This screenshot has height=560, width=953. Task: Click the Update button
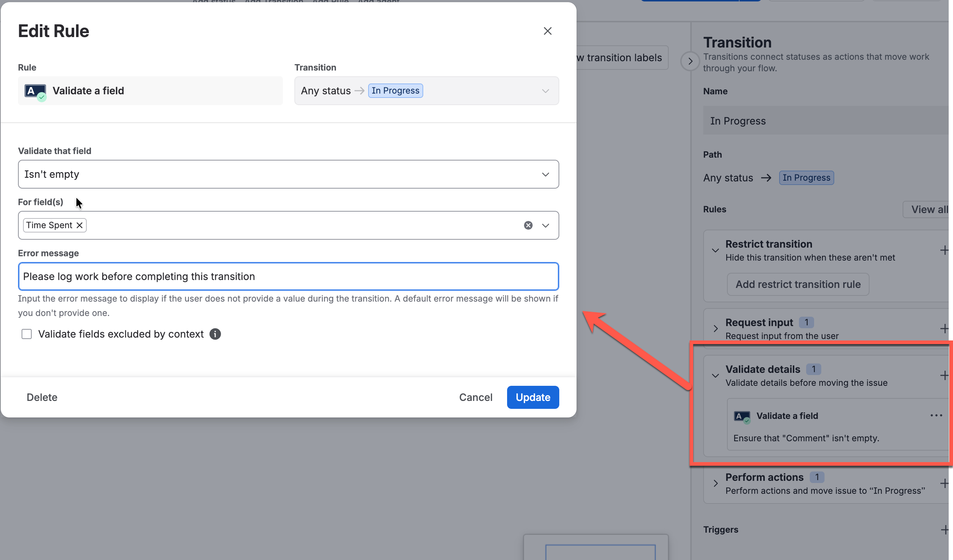pyautogui.click(x=533, y=397)
